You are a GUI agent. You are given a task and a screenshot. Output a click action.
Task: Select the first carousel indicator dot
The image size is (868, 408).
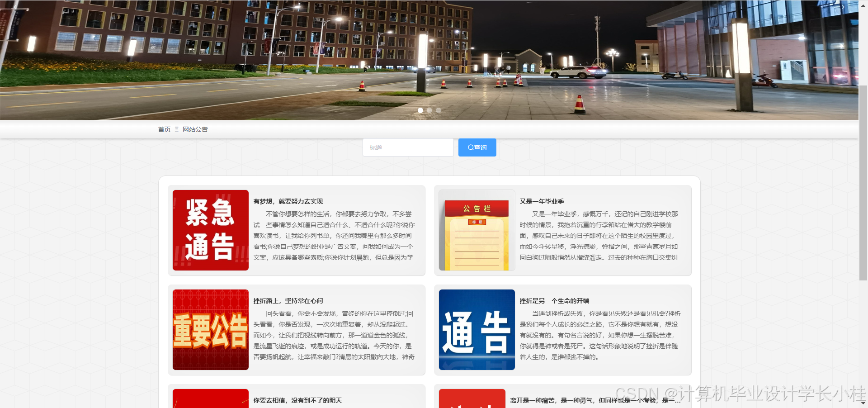420,110
